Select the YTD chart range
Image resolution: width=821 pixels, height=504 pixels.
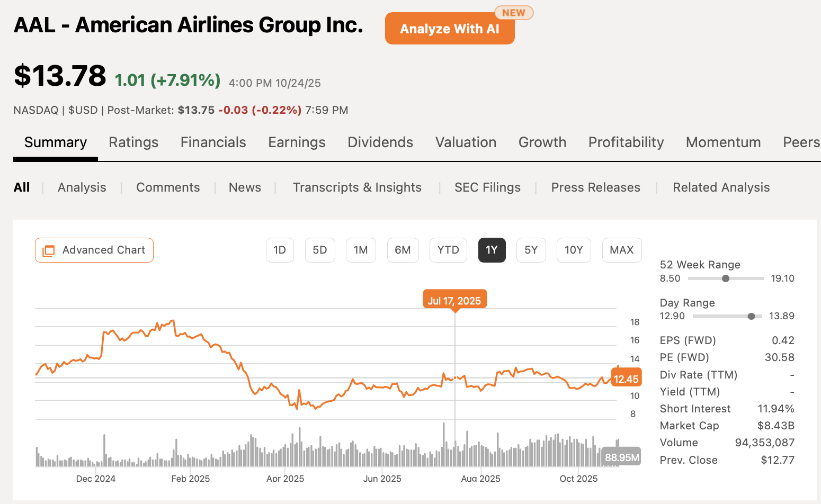click(448, 250)
